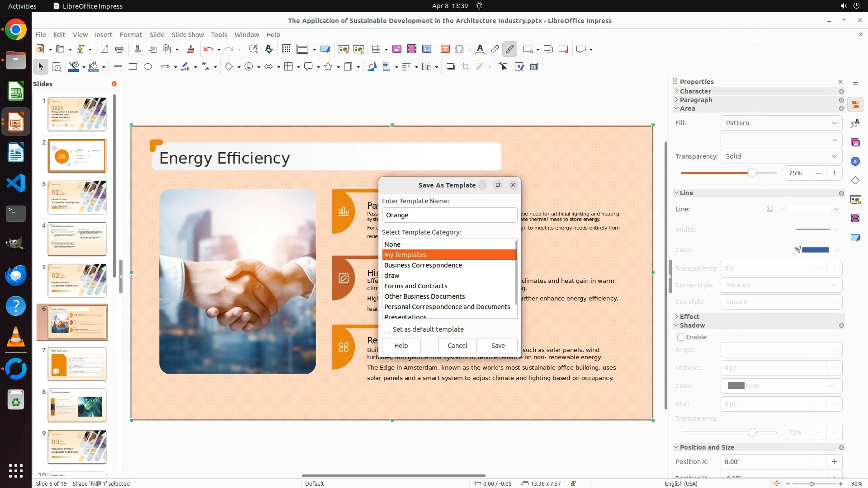Image resolution: width=868 pixels, height=488 pixels.
Task: Open the Gallery sidebar deck icon
Action: pyautogui.click(x=855, y=143)
